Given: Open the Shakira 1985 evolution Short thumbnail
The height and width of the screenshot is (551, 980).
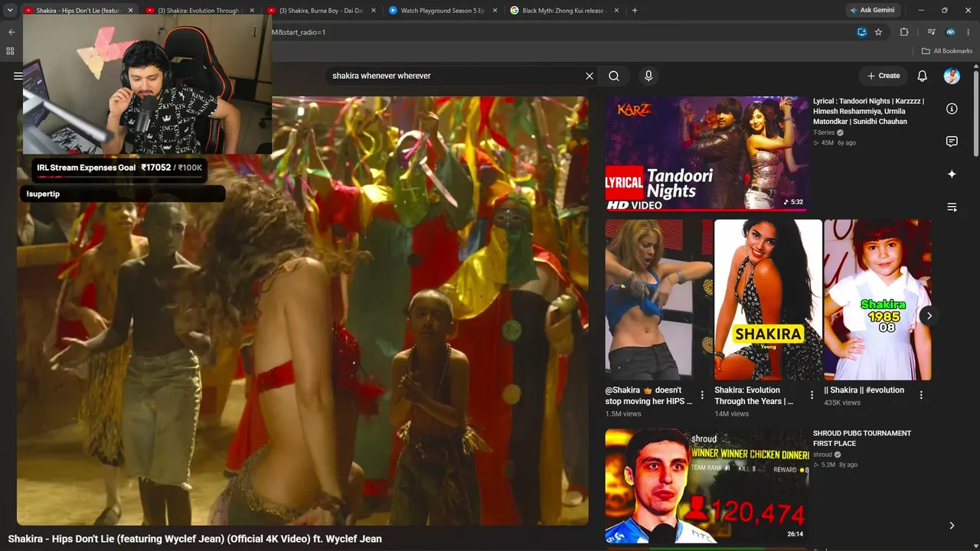Looking at the screenshot, I should [877, 300].
